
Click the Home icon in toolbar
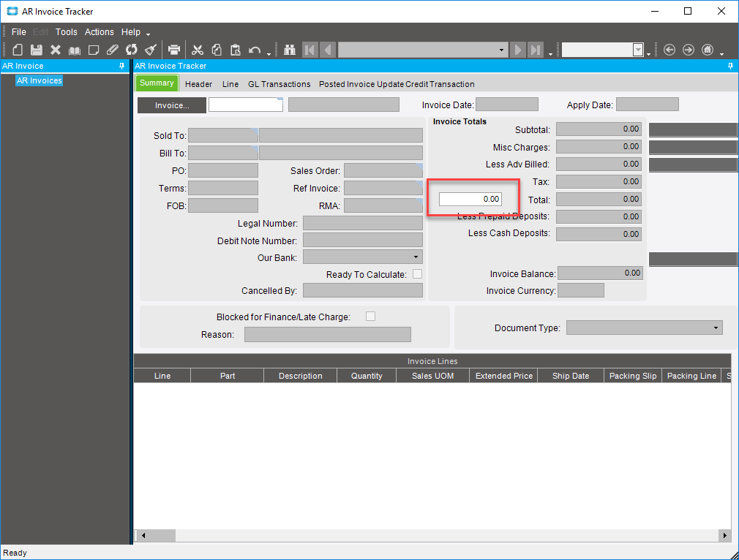tap(707, 50)
